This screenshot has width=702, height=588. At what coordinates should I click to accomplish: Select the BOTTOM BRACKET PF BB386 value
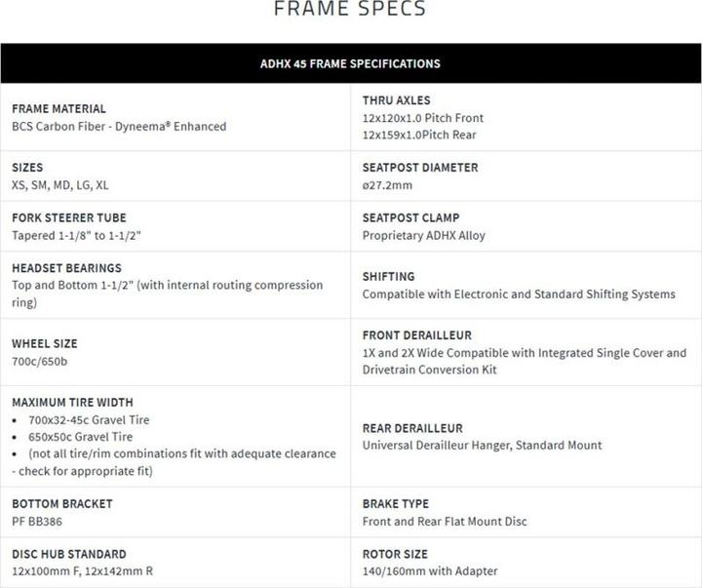(x=37, y=522)
